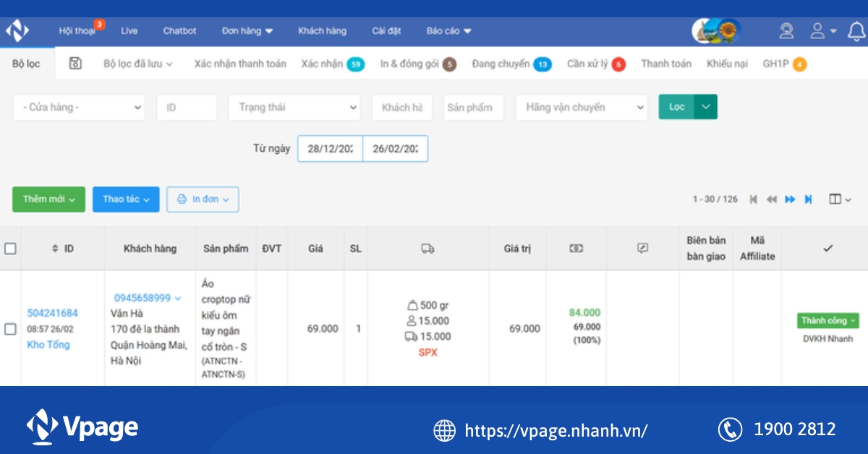Switch to the GH1P tab
The height and width of the screenshot is (454, 868).
coord(775,64)
